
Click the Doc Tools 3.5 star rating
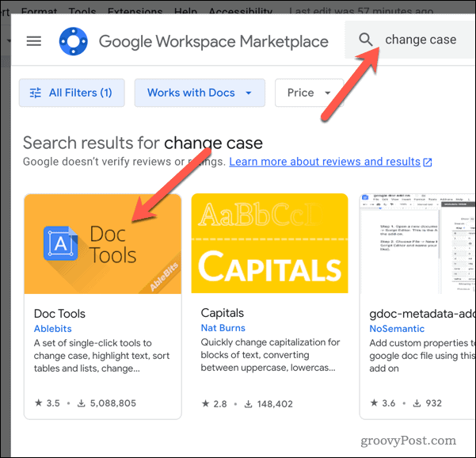tap(48, 403)
